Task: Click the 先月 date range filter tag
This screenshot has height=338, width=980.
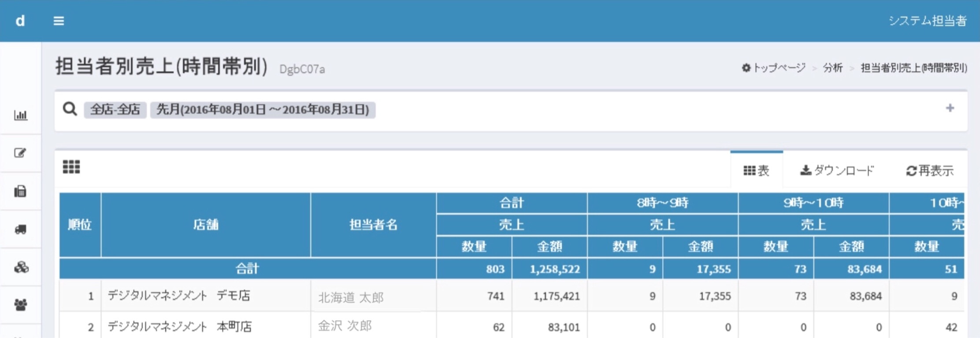Action: pos(263,109)
